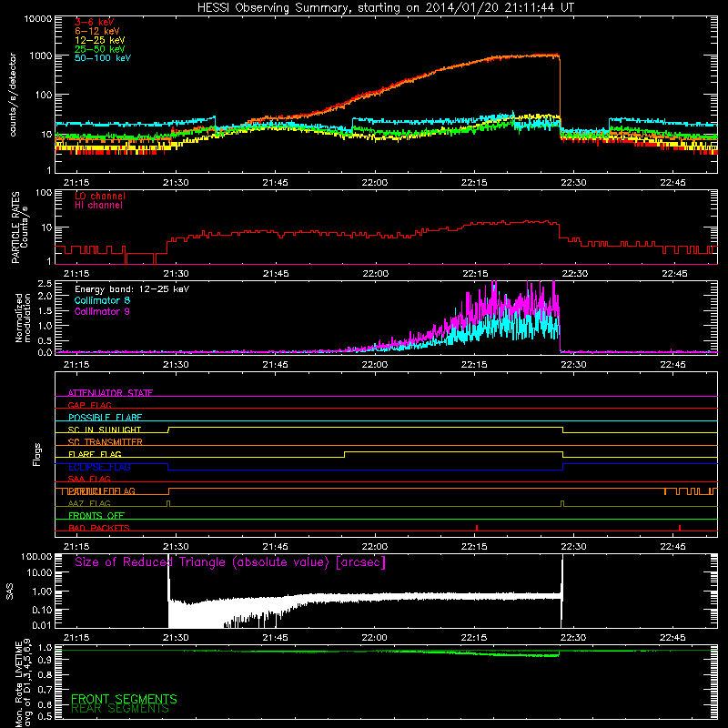728x728 pixels.
Task: Select the SC IN SUNLIGHT flag label
Action: (105, 430)
